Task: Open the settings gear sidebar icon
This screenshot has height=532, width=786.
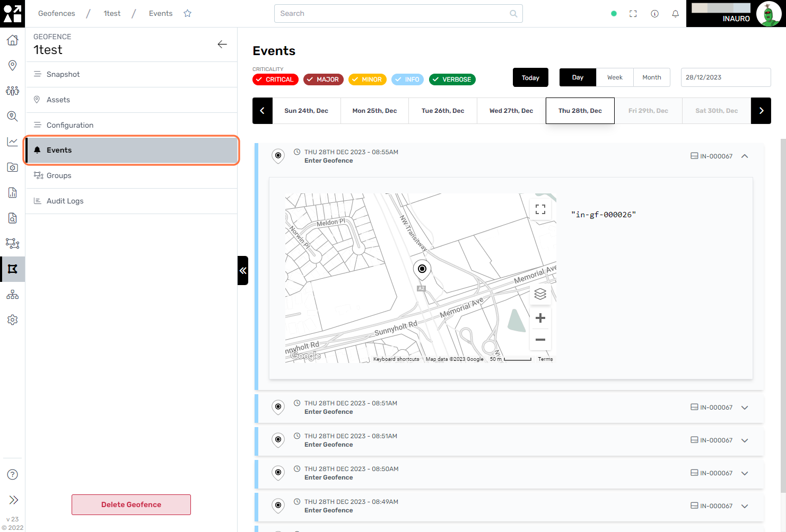Action: coord(12,320)
